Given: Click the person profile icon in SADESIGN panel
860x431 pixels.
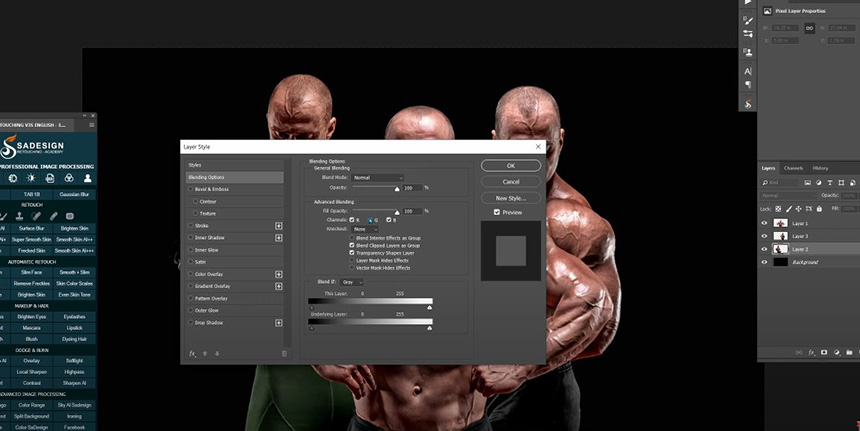Looking at the screenshot, I should pos(87,178).
